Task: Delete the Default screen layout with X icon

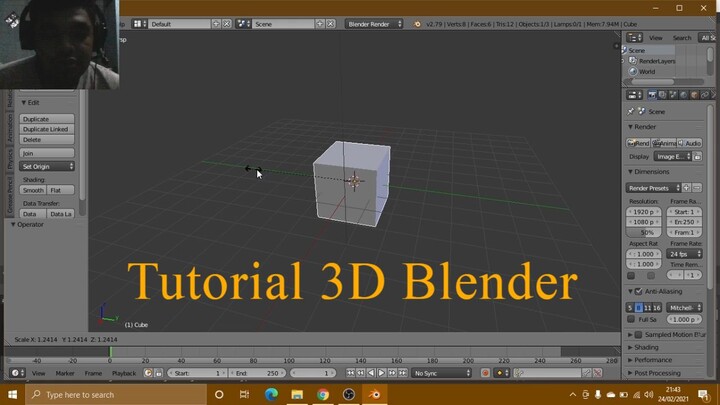Action: (x=226, y=24)
